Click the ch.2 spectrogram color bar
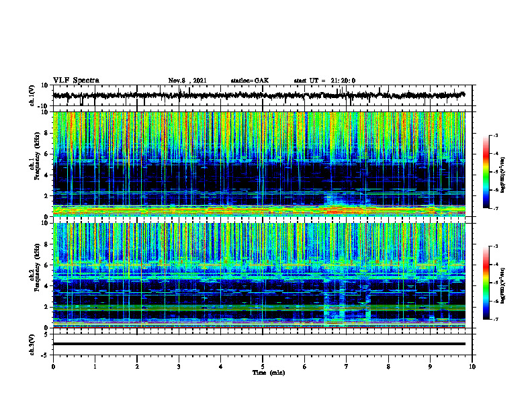The width and height of the screenshot is (532, 411). pyautogui.click(x=486, y=283)
